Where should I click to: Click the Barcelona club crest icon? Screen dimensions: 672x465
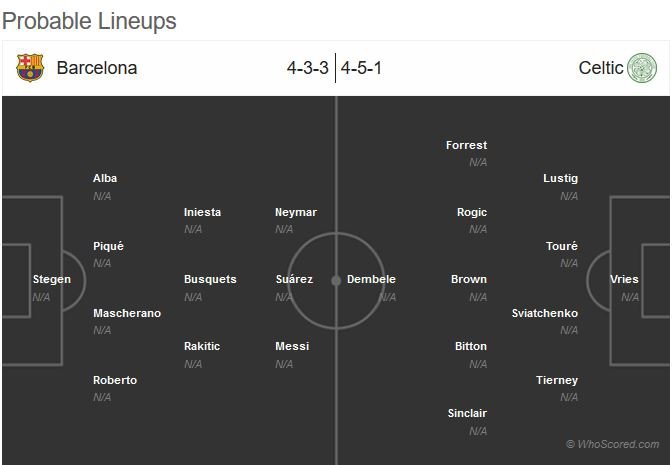point(30,68)
